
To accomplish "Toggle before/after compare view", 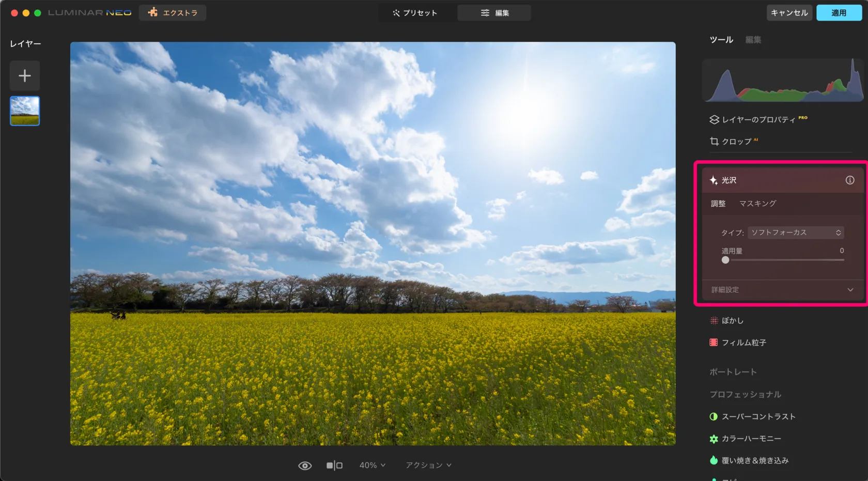I will [334, 466].
